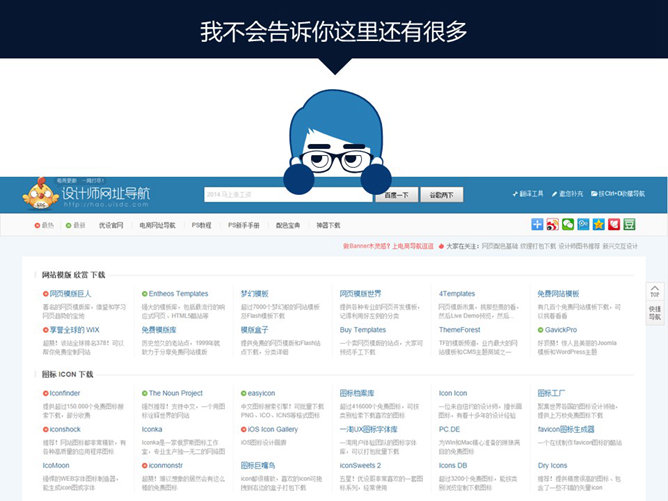Click inside the search input field

click(x=286, y=195)
